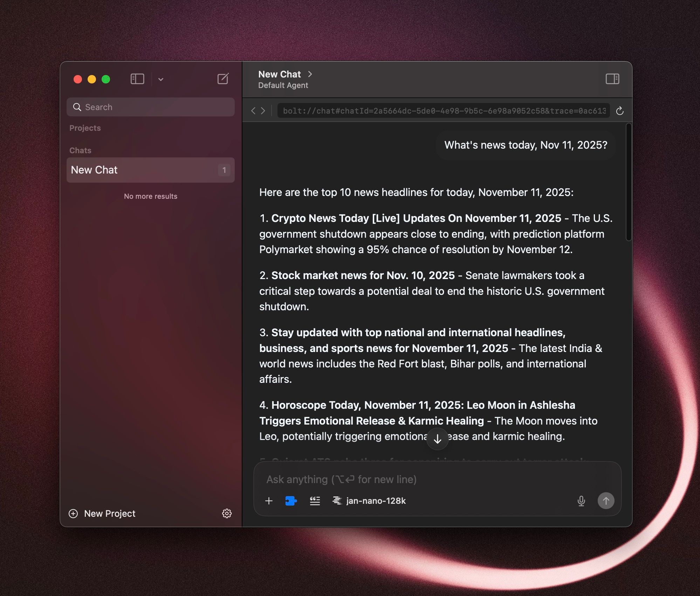Focus the Search field in sidebar

(151, 107)
